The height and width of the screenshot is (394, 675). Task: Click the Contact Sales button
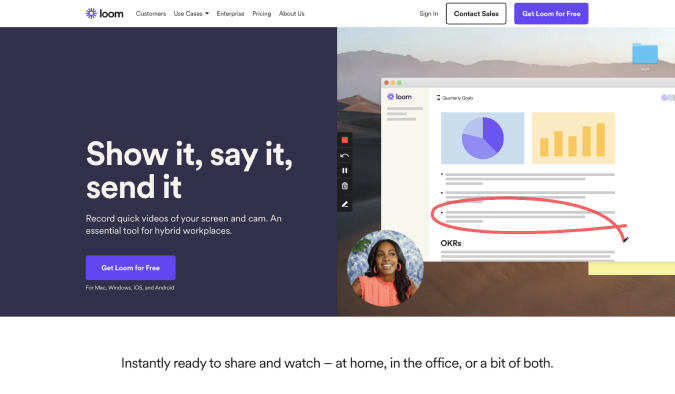[476, 14]
